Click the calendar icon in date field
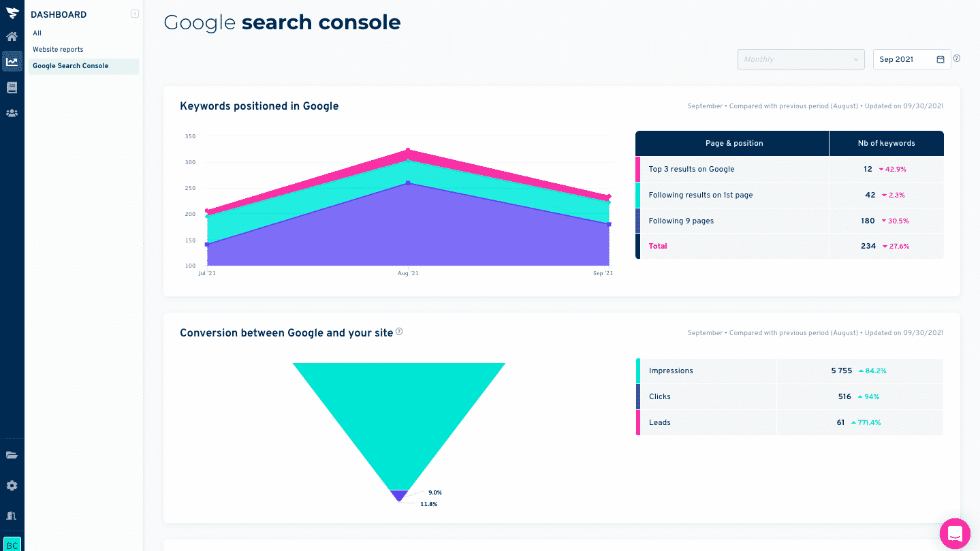Screen dimensions: 980x551 [941, 59]
